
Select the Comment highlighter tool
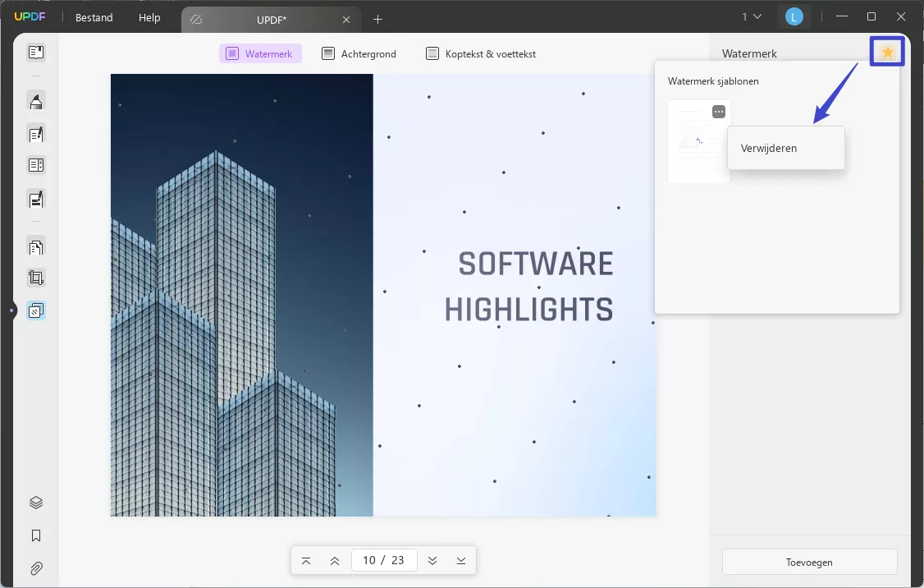pos(36,101)
